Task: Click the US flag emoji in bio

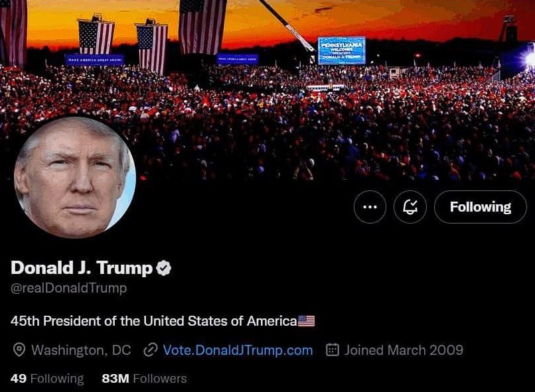Action: coord(307,321)
